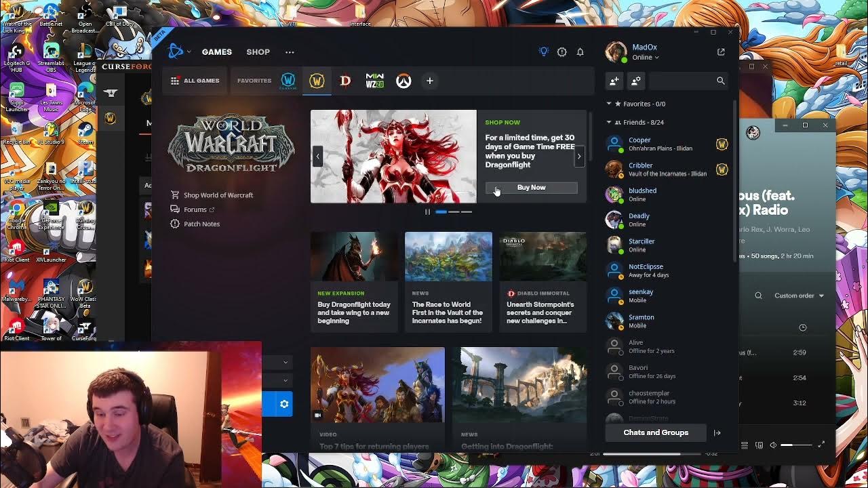Open the Getting into Dragonflight news card
This screenshot has width=868, height=488.
coord(519,399)
